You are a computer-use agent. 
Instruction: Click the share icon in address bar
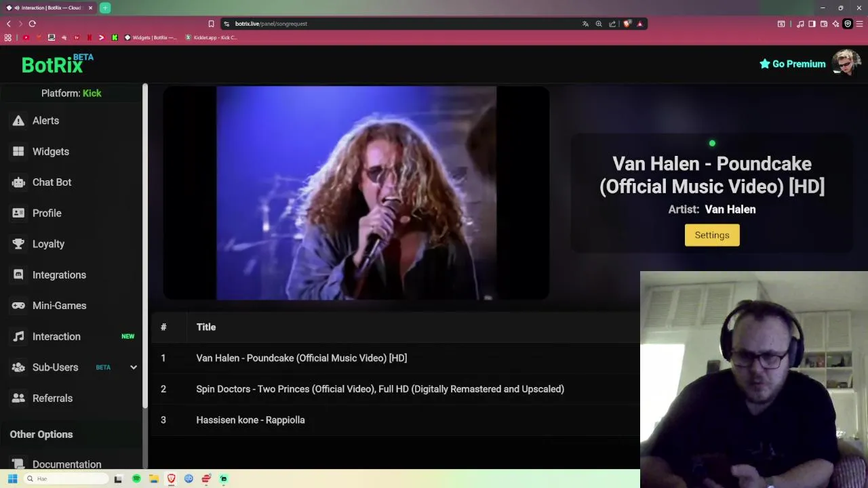612,24
